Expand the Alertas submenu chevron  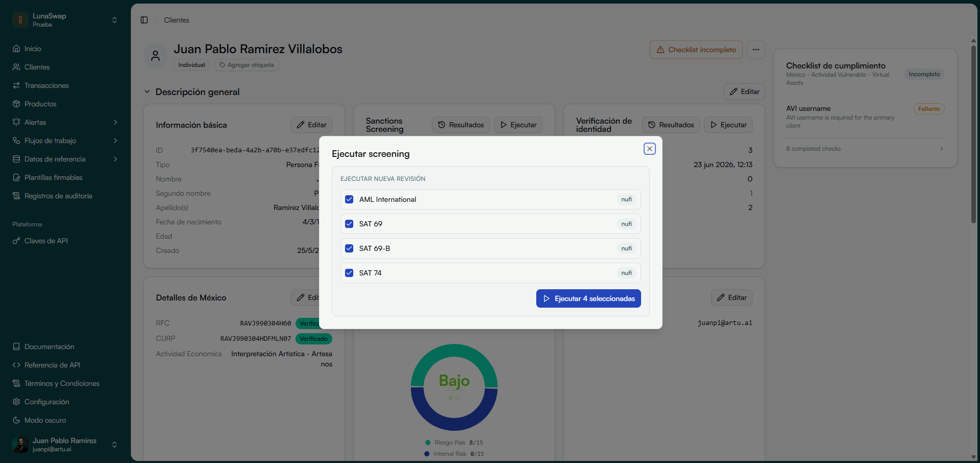pyautogui.click(x=116, y=122)
